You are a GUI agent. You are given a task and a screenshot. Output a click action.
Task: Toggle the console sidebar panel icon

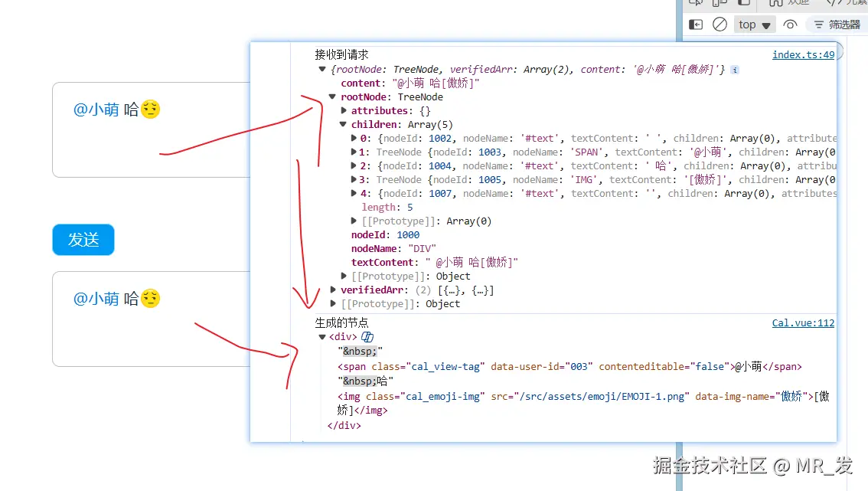click(x=696, y=25)
